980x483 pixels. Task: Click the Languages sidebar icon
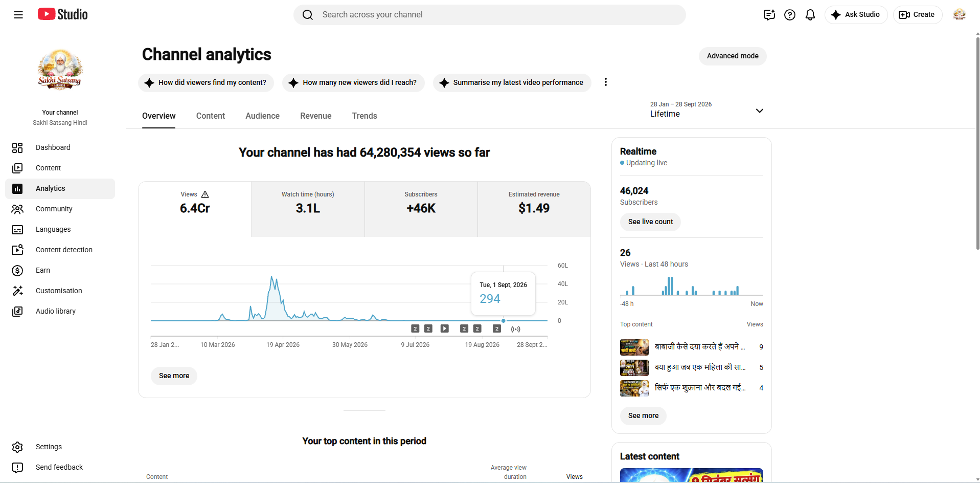17,230
